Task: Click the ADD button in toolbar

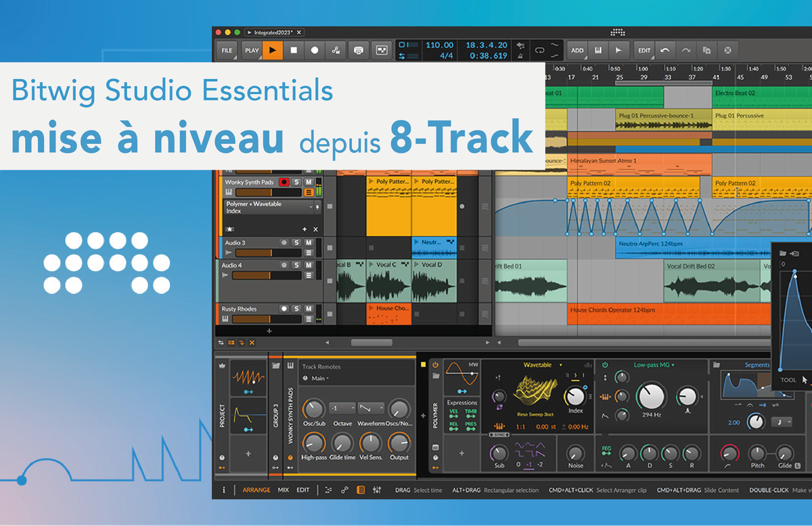Action: (577, 50)
